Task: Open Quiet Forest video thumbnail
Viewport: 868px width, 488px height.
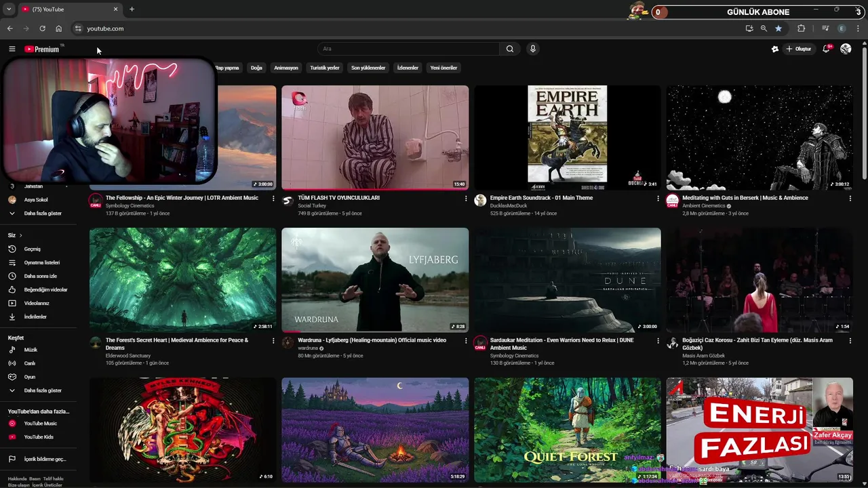Action: (567, 430)
